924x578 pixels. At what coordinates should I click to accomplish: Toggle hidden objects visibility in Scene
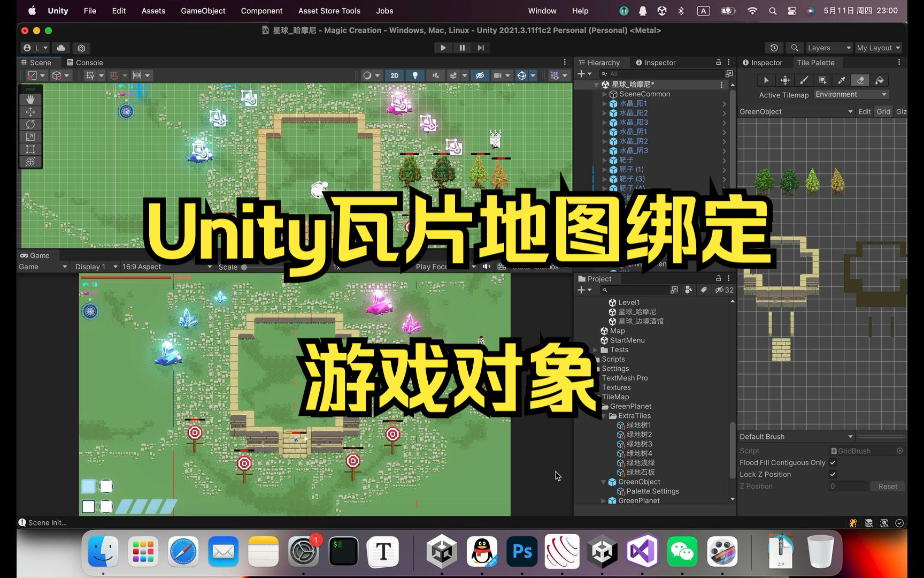pyautogui.click(x=480, y=75)
